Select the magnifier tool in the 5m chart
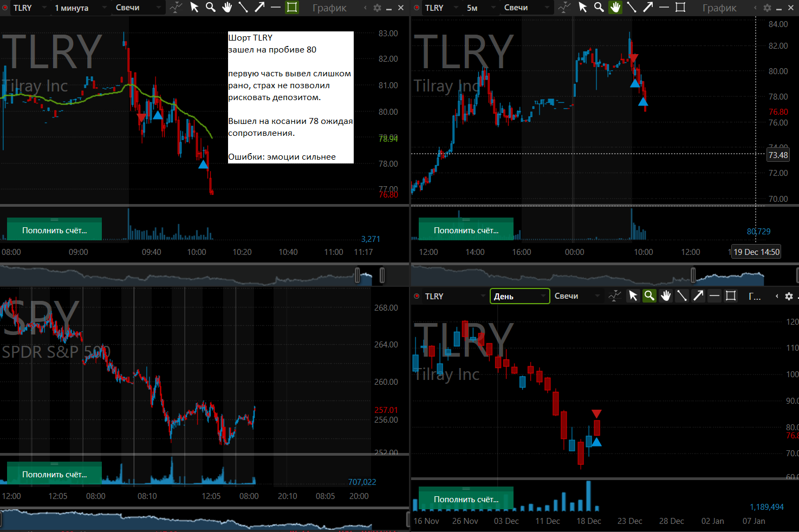 pos(599,8)
